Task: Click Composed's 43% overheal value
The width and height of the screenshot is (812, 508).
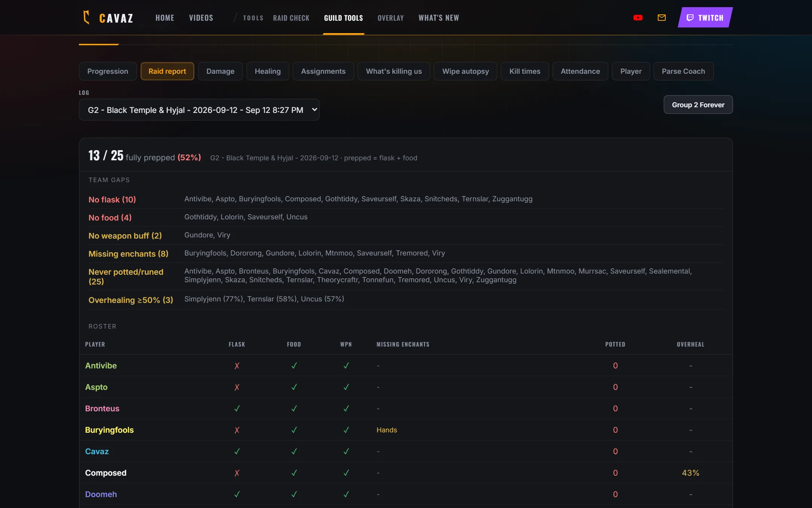Action: click(691, 473)
